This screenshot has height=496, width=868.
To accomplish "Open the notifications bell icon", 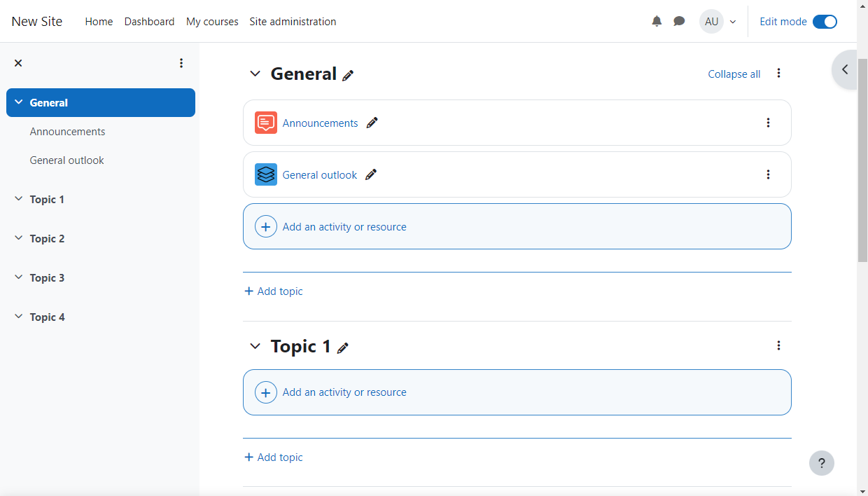I will [x=657, y=22].
